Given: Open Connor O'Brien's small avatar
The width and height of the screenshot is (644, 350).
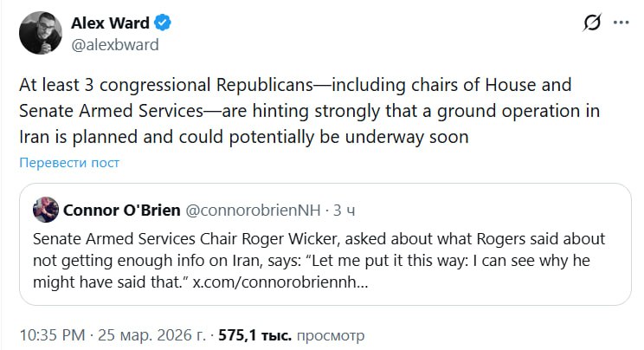Looking at the screenshot, I should pos(46,209).
